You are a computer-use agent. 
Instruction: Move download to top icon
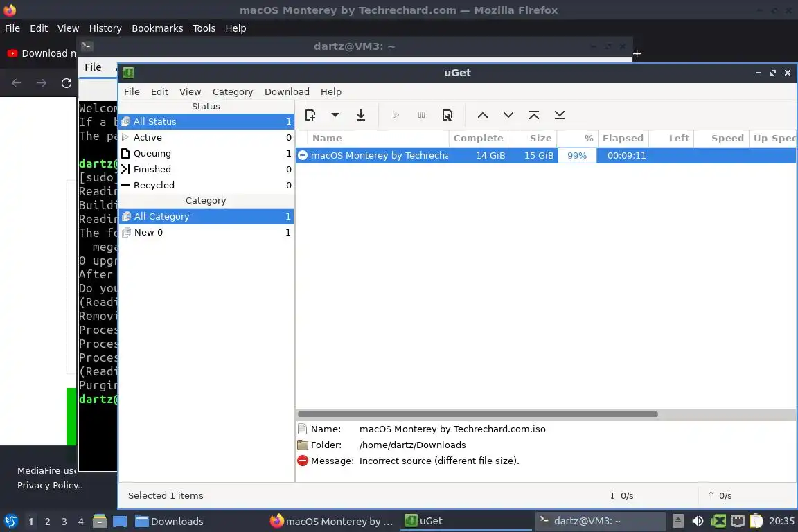[534, 115]
